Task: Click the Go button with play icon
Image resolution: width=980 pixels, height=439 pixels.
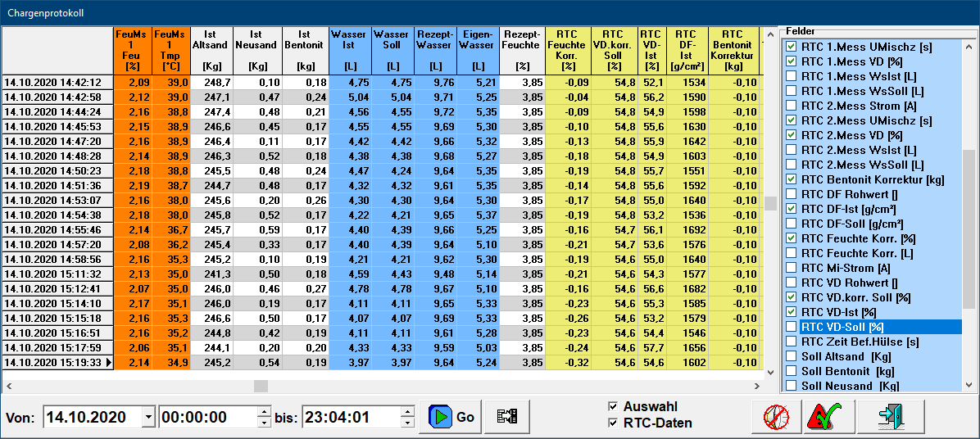Action: coord(451,417)
